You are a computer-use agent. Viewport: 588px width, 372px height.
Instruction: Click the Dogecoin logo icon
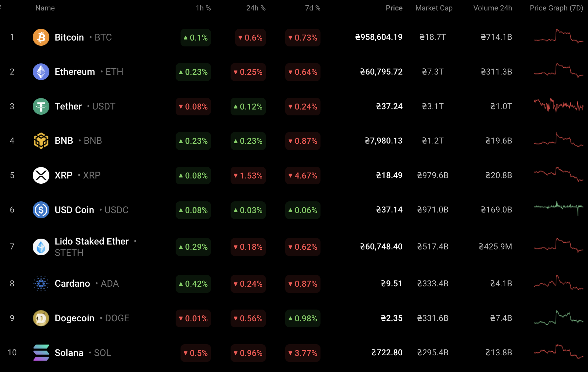[41, 318]
